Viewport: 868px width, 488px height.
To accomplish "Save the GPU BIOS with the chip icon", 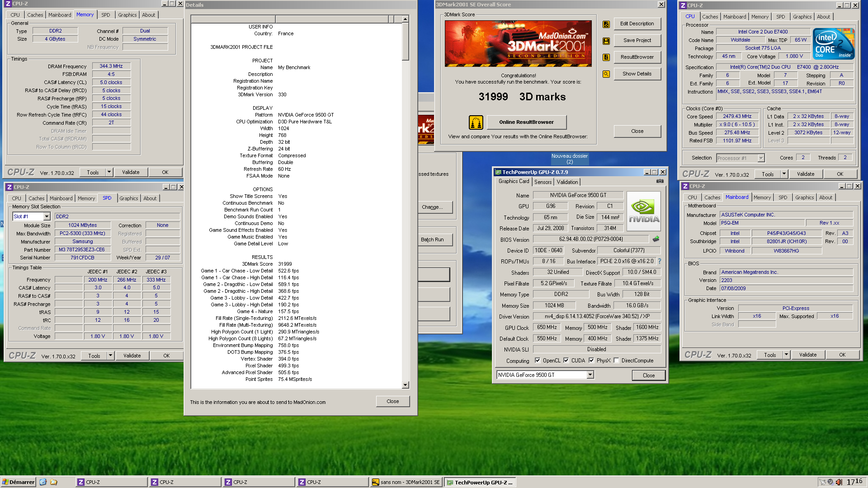I will coord(656,239).
